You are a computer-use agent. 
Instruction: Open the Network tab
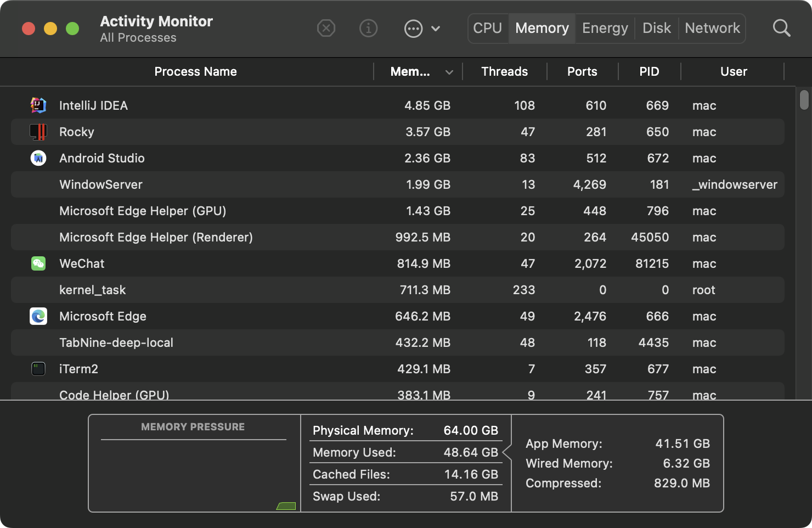coord(712,28)
